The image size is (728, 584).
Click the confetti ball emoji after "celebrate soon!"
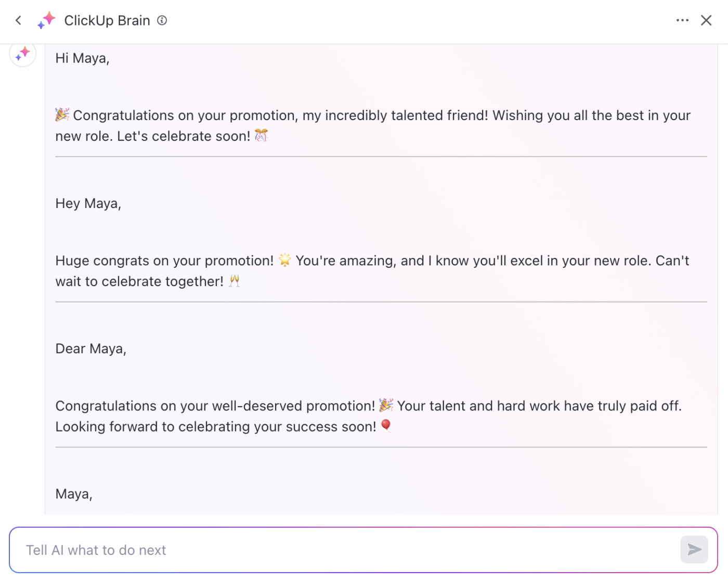[x=261, y=136]
